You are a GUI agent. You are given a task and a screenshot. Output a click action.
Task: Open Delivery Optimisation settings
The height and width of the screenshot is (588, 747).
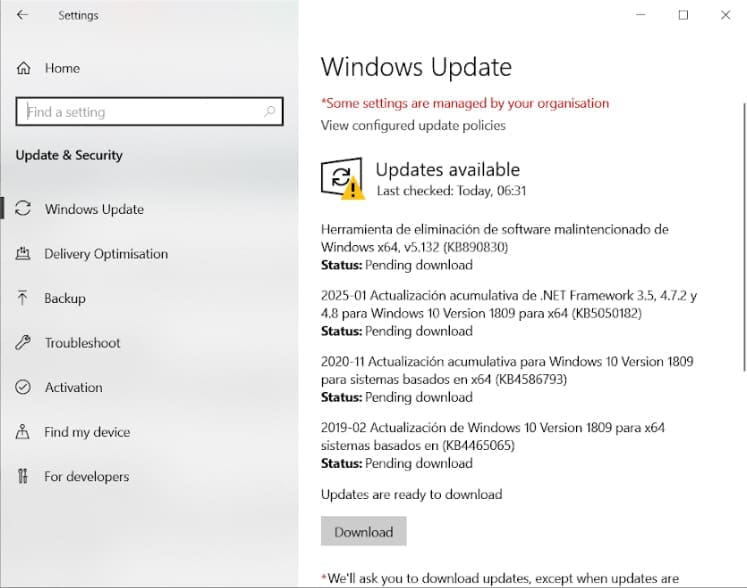tap(106, 254)
